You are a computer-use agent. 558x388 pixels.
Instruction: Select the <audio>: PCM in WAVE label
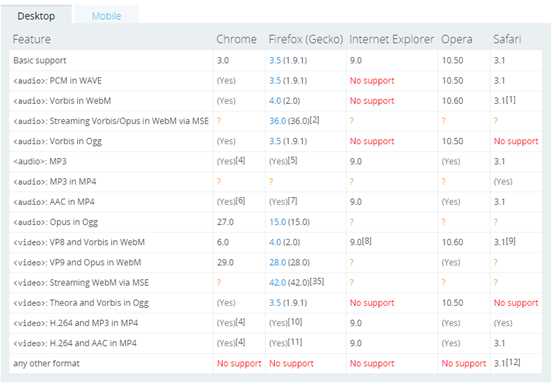57,81
